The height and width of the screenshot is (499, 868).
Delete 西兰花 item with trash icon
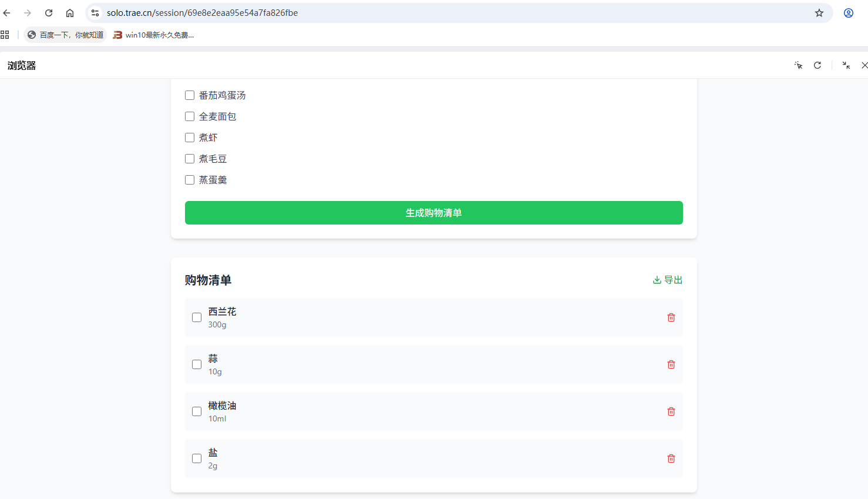pyautogui.click(x=671, y=317)
